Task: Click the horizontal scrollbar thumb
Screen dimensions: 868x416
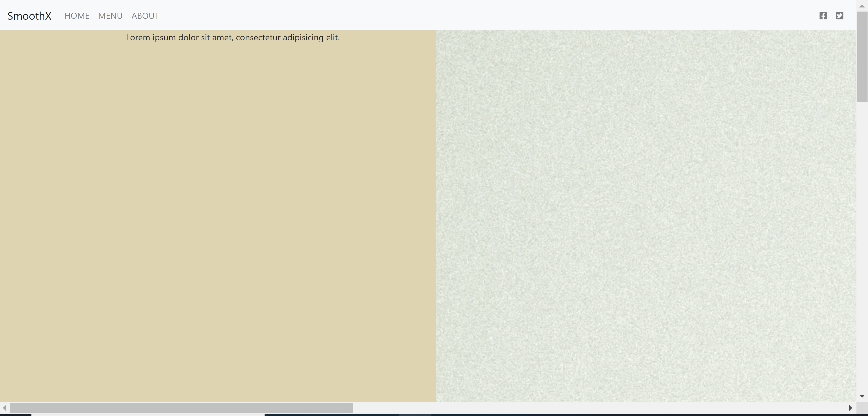Action: [x=181, y=408]
